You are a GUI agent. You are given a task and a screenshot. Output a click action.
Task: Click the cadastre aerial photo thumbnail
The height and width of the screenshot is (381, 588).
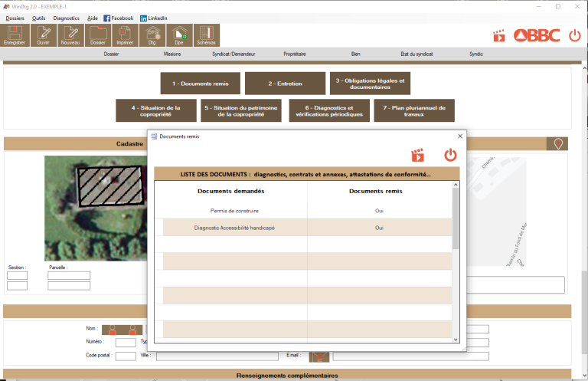pyautogui.click(x=96, y=209)
